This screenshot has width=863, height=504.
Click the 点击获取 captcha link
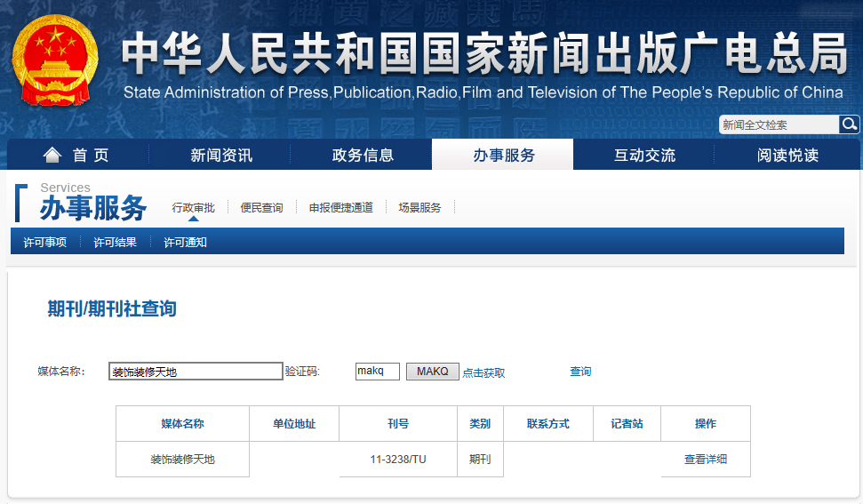pyautogui.click(x=483, y=372)
